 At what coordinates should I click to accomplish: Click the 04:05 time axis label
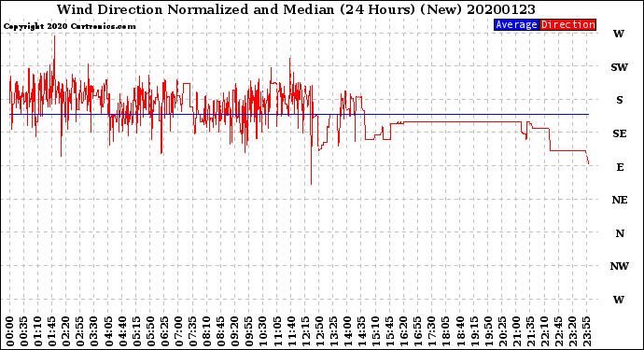pos(108,331)
